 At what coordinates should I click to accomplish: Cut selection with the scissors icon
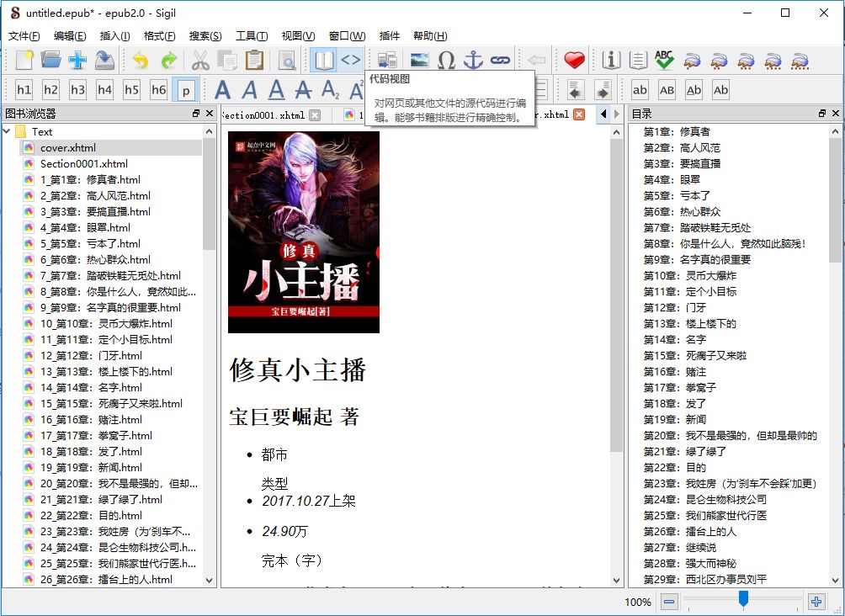point(200,61)
